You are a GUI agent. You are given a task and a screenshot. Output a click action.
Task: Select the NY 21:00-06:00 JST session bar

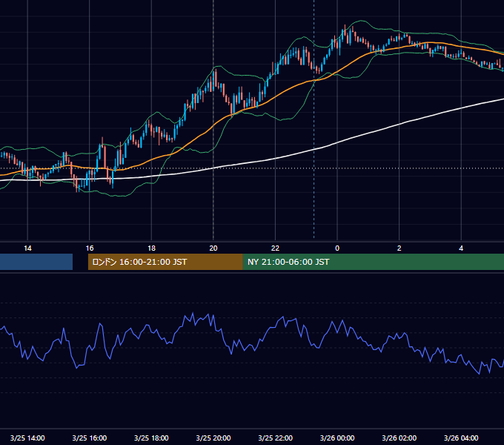click(x=374, y=262)
